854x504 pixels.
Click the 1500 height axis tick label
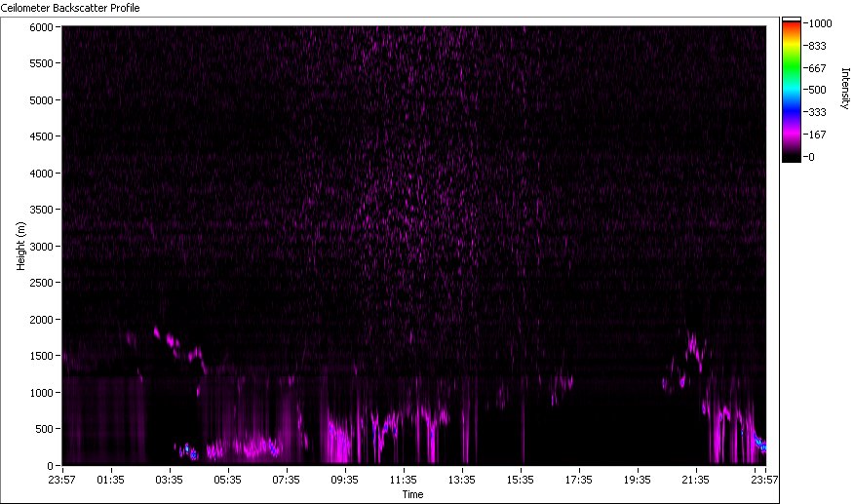[41, 355]
